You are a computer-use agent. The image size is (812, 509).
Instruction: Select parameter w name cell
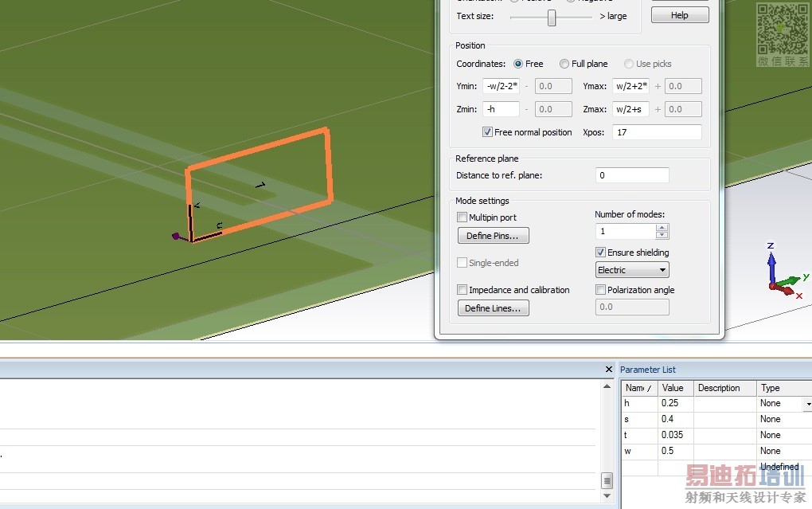coord(639,451)
